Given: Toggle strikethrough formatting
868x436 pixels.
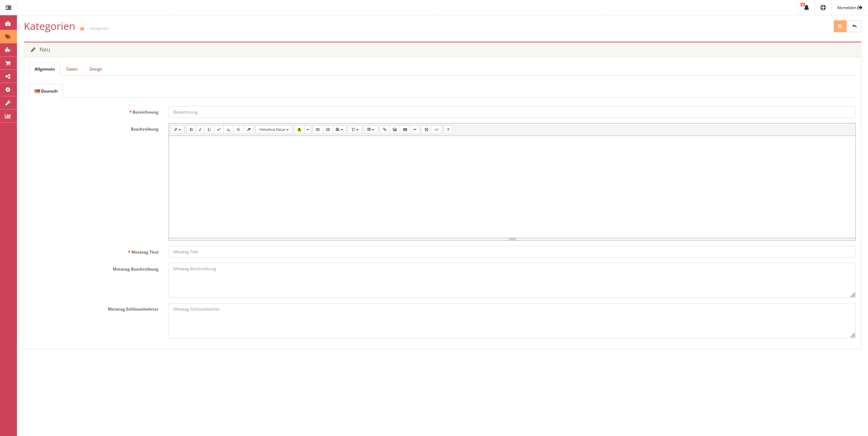Looking at the screenshot, I should (238, 130).
